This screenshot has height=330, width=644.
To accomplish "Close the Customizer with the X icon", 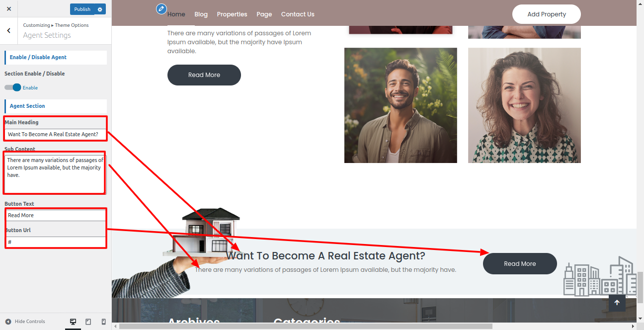I will pos(9,9).
